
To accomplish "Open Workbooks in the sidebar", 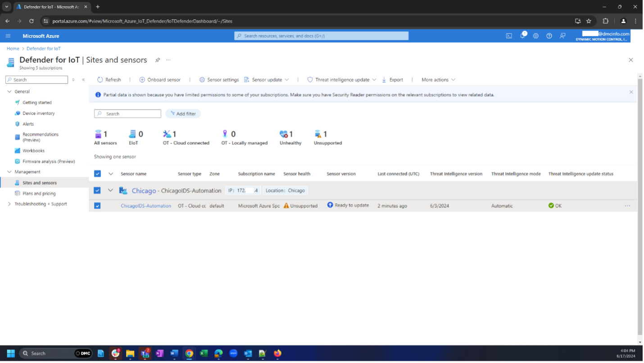I will (33, 151).
